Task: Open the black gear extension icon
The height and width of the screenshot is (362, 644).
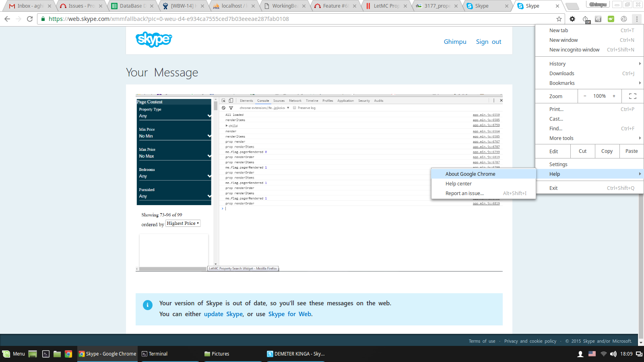Action: click(572, 19)
